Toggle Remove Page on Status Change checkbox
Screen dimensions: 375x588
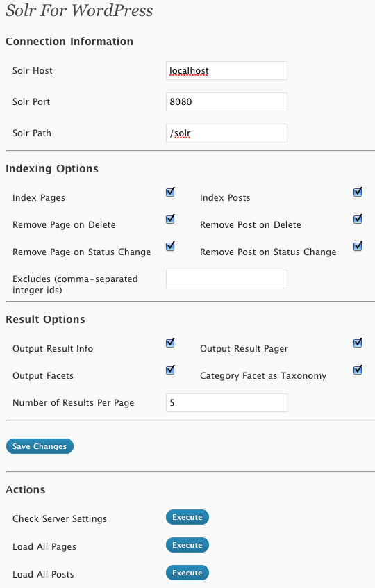point(170,246)
